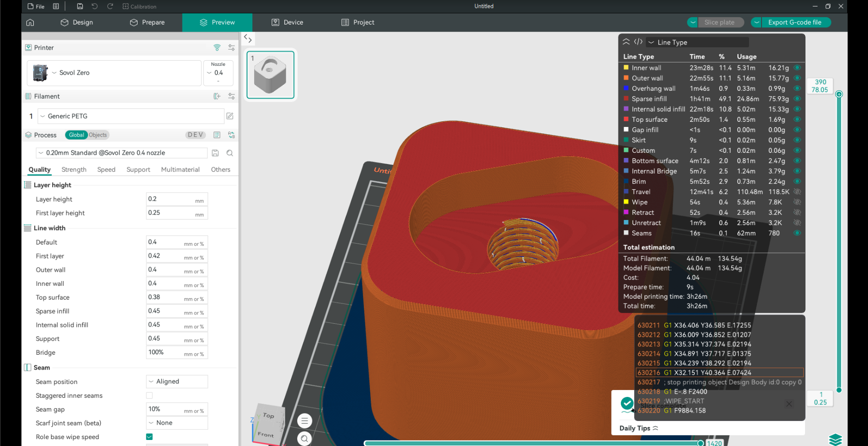Viewport: 868px width, 446px height.
Task: Click the Sovol Zero printer image icon
Action: coord(40,73)
